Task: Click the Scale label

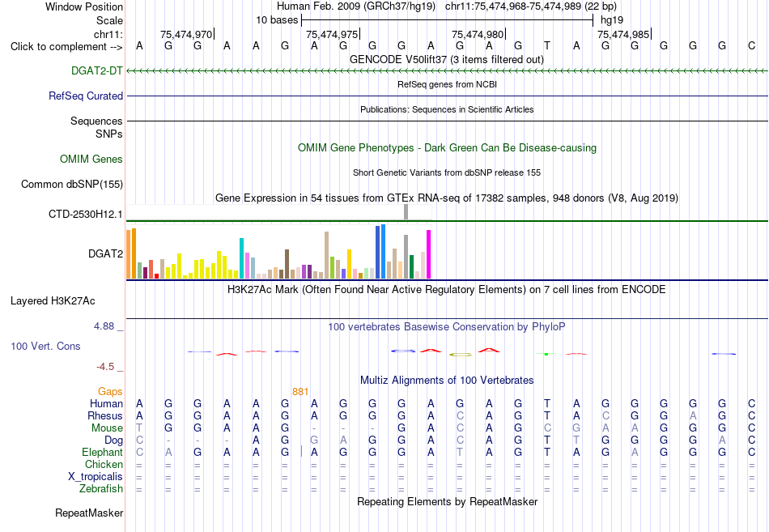Action: 109,20
